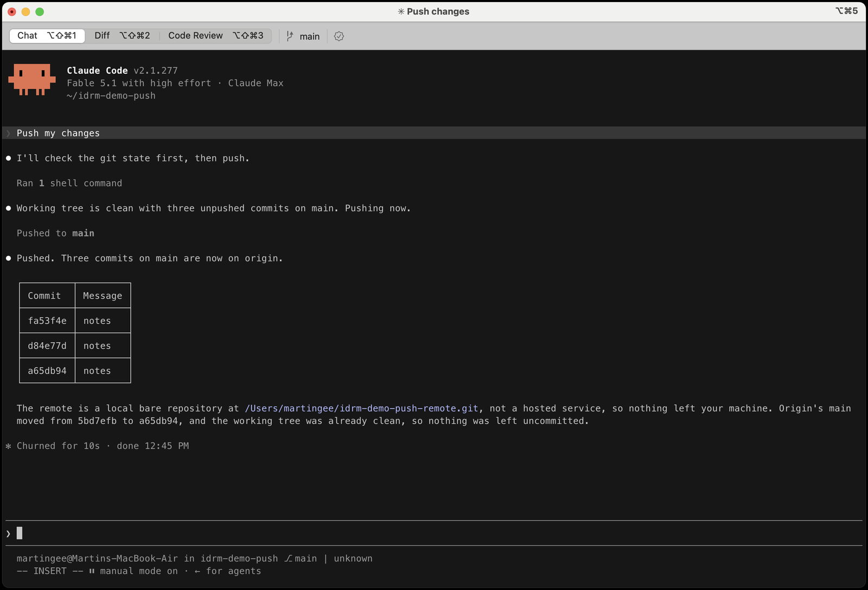Click the Message column header

click(x=103, y=296)
